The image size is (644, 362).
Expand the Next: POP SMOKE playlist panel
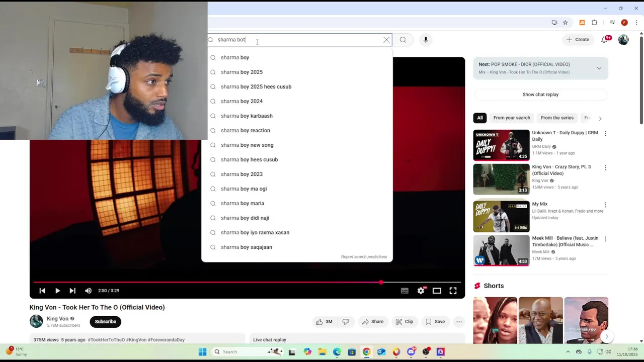click(x=599, y=68)
